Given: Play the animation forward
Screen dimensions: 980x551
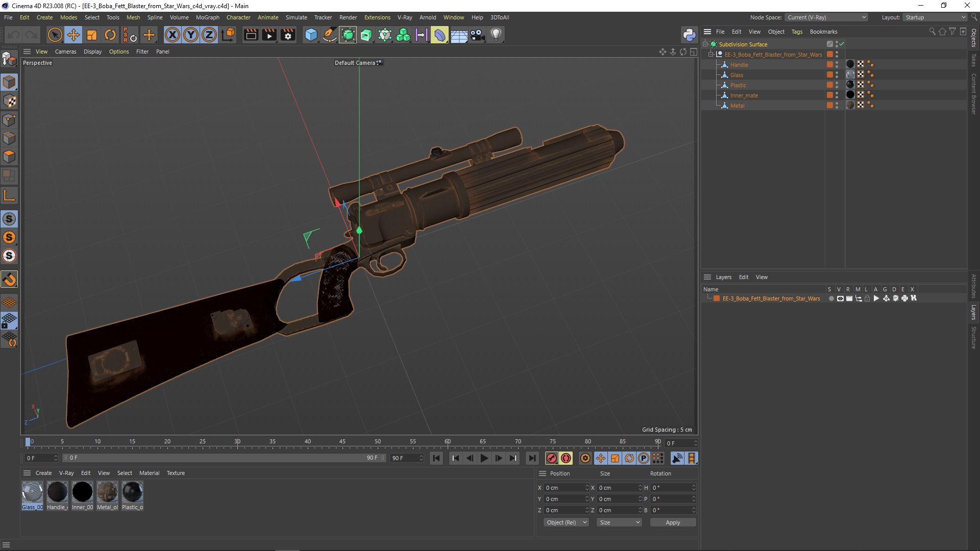Looking at the screenshot, I should 484,458.
